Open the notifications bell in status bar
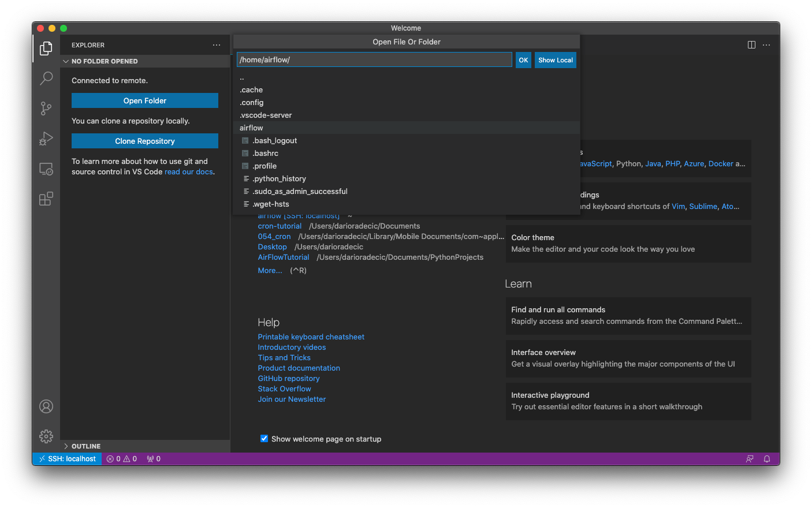Image resolution: width=812 pixels, height=508 pixels. 767,459
